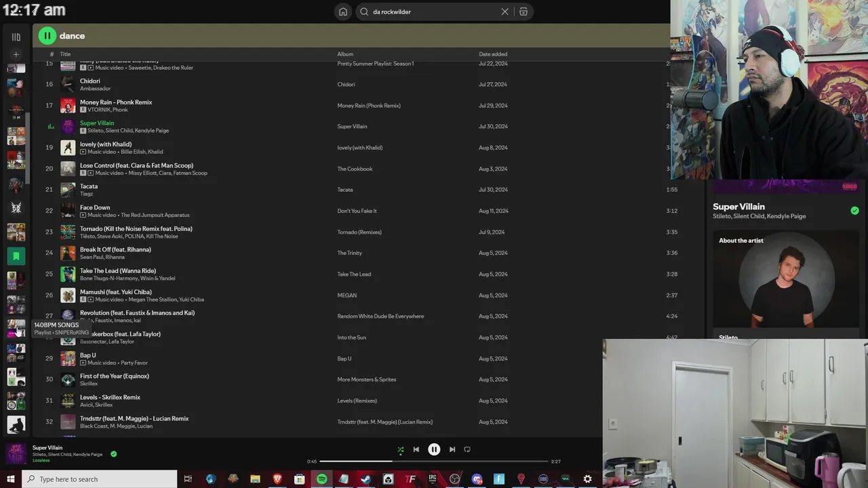868x488 pixels.
Task: Click the Tacata song title
Action: (x=89, y=186)
